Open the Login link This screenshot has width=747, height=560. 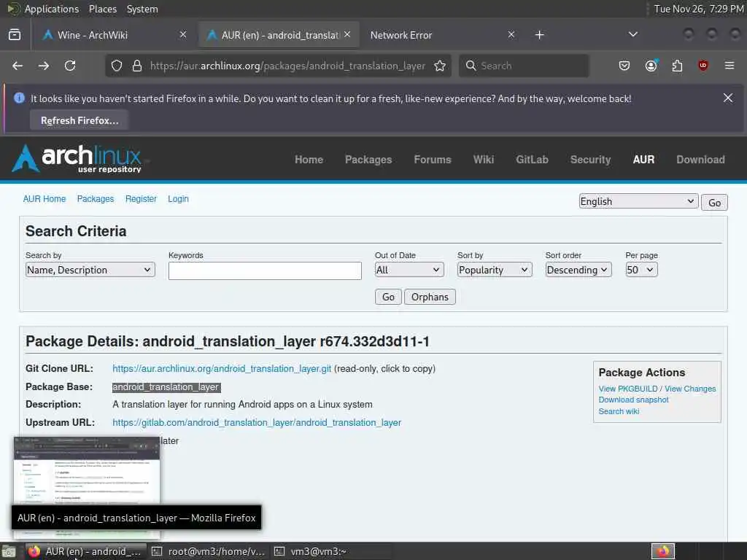178,198
